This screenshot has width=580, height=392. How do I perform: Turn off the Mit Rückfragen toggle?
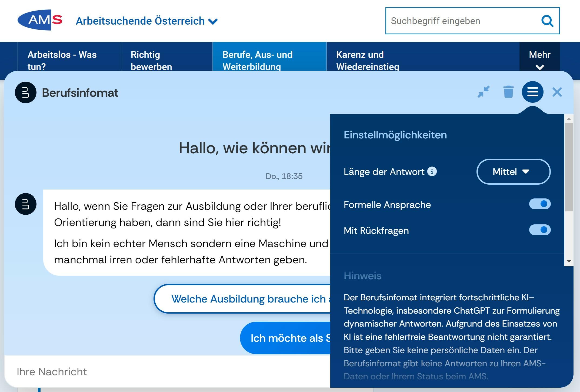pos(540,230)
